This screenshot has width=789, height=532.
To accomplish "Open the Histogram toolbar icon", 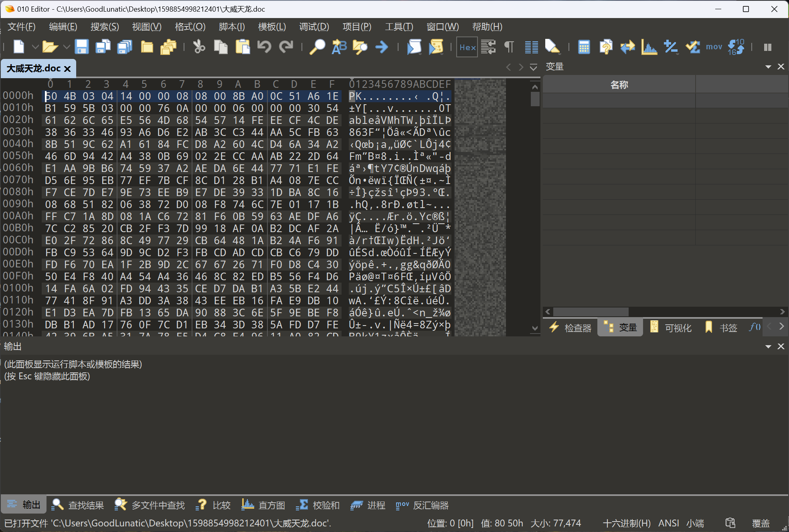I will click(x=649, y=47).
